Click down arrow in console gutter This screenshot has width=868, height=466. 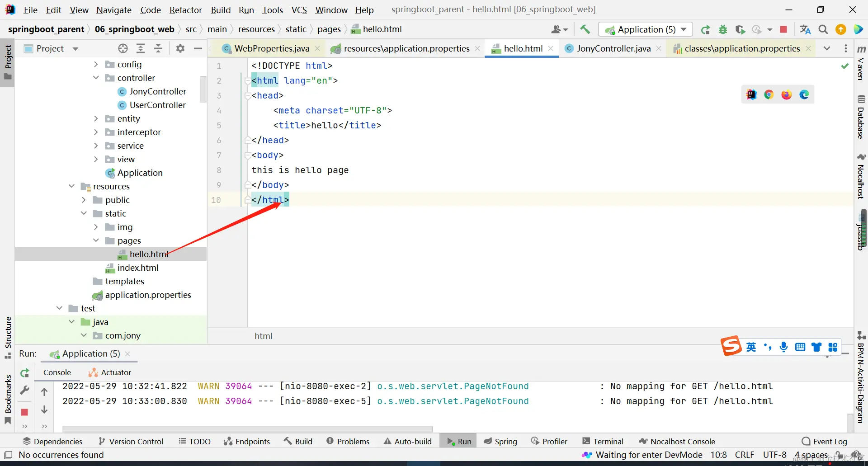point(44,410)
